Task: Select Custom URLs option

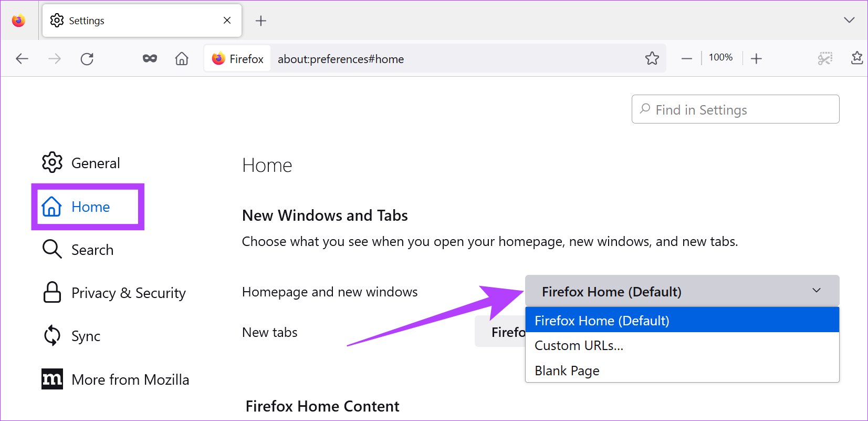Action: pyautogui.click(x=579, y=346)
